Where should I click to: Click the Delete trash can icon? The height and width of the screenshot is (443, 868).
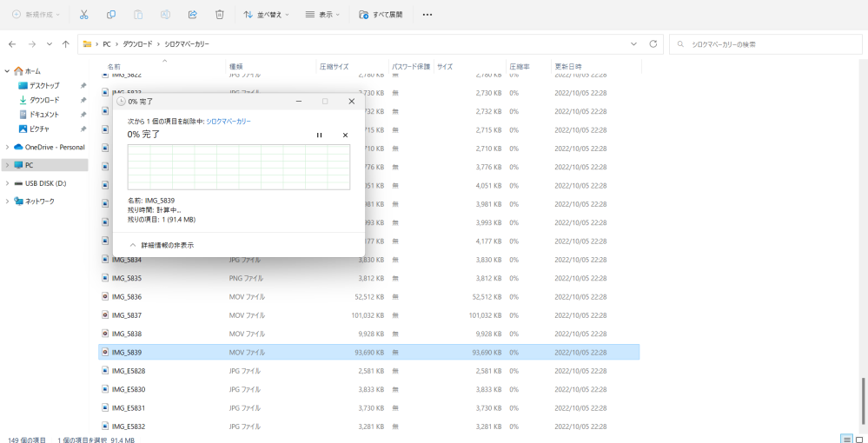point(220,15)
